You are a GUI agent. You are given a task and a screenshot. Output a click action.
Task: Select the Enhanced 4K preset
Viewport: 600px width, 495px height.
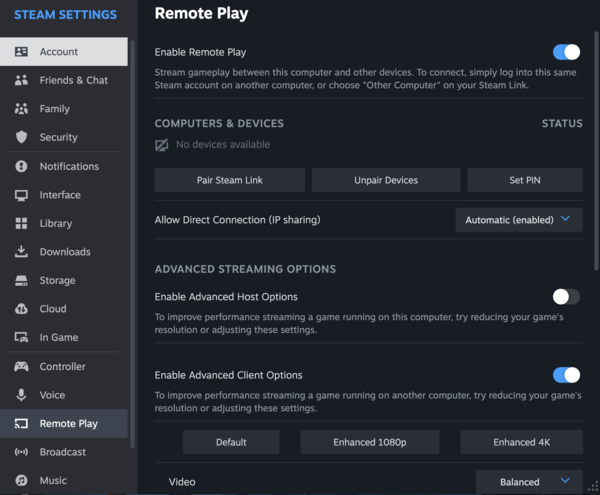click(x=521, y=442)
